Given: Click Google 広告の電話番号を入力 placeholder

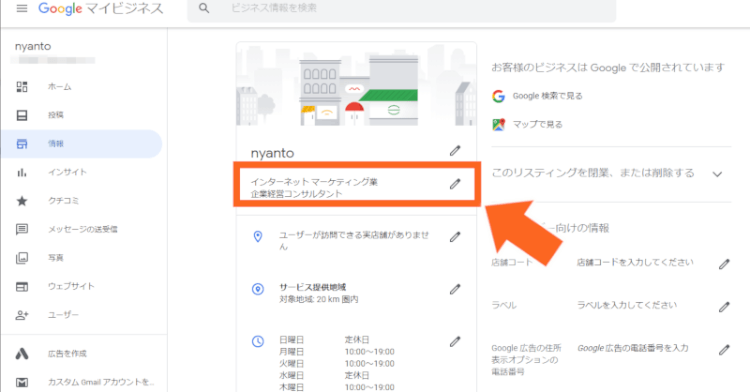Looking at the screenshot, I should [x=633, y=348].
